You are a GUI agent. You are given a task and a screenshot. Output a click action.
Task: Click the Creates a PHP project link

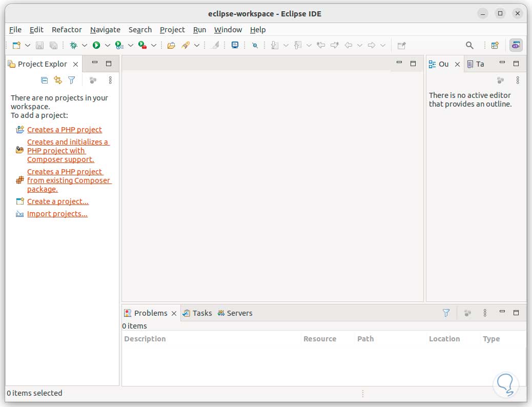(65, 130)
